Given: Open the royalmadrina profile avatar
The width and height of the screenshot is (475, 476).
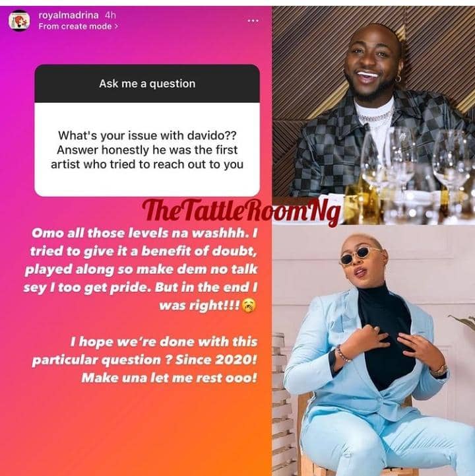Looking at the screenshot, I should (x=19, y=20).
